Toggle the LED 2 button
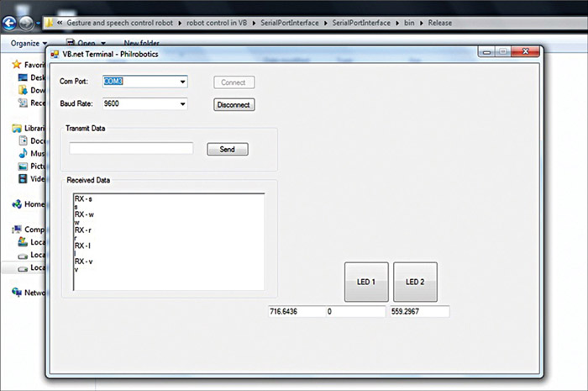The height and width of the screenshot is (391, 588). click(x=415, y=282)
